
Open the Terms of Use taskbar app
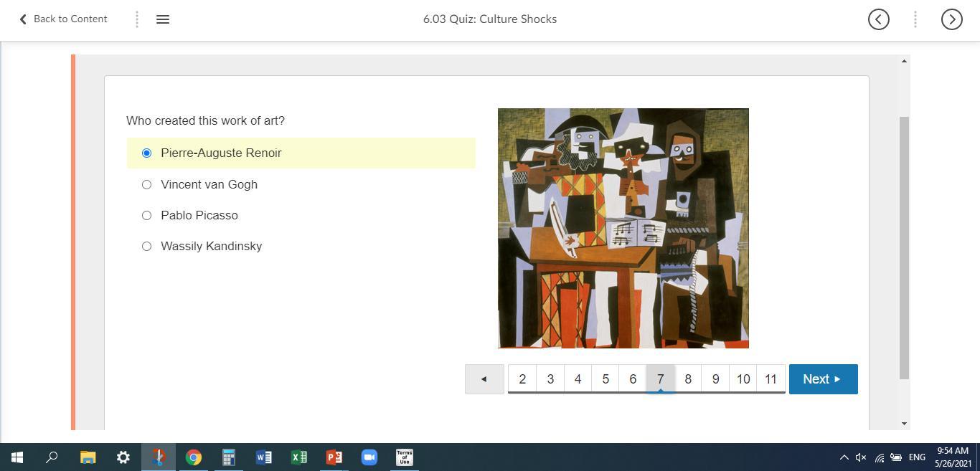coord(405,457)
